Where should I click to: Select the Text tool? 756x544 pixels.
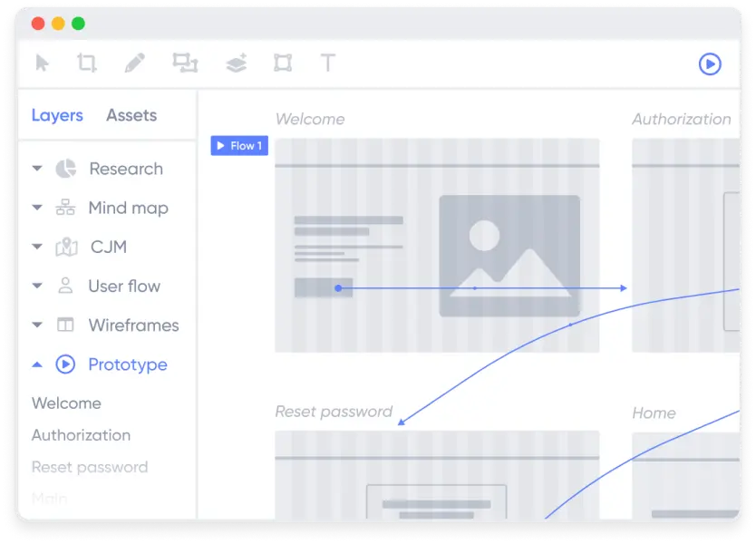[x=326, y=63]
